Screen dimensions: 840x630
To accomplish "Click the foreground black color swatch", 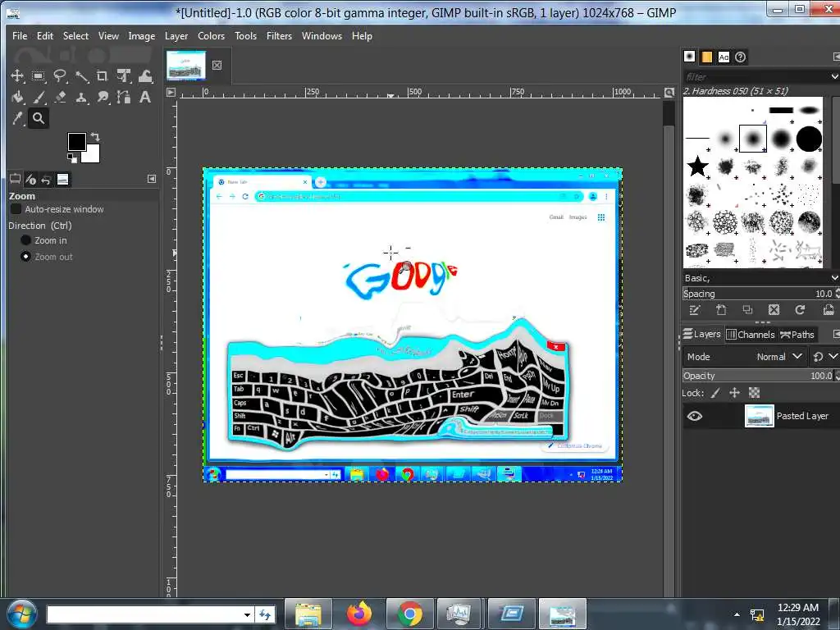I will pyautogui.click(x=76, y=141).
